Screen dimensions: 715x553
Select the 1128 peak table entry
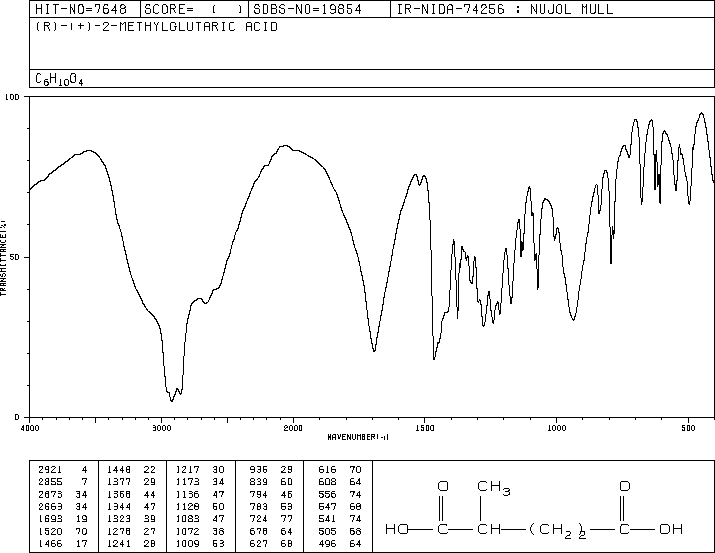coord(200,506)
